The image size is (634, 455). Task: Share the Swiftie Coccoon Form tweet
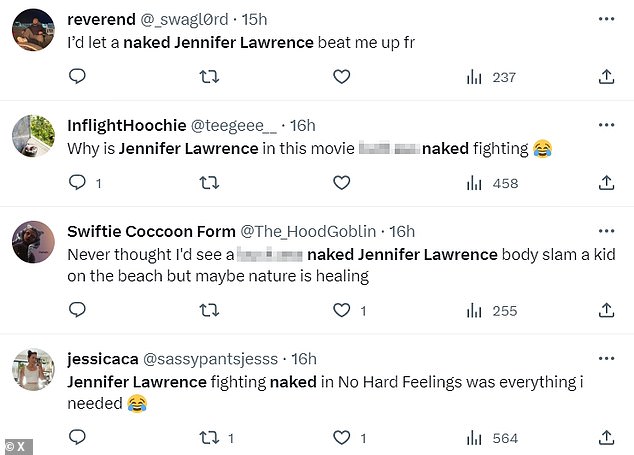[x=606, y=310]
